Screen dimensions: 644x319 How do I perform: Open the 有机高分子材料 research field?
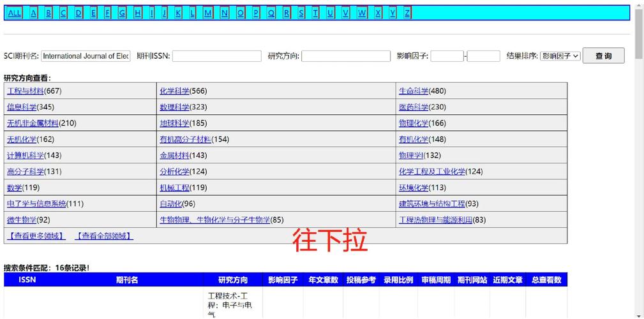(186, 140)
